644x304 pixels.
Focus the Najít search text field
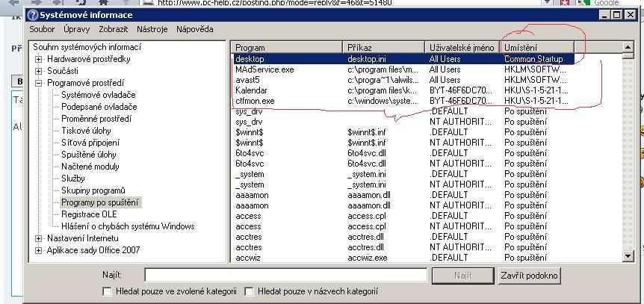tap(286, 275)
